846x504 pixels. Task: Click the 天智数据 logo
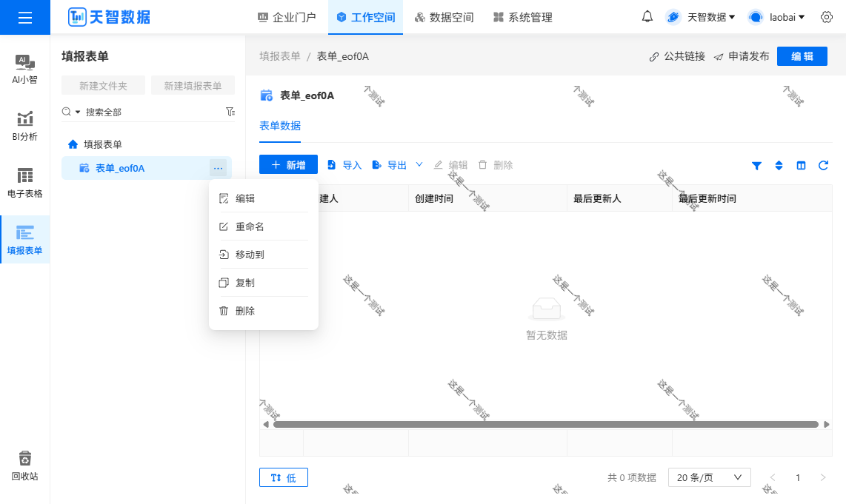click(109, 17)
